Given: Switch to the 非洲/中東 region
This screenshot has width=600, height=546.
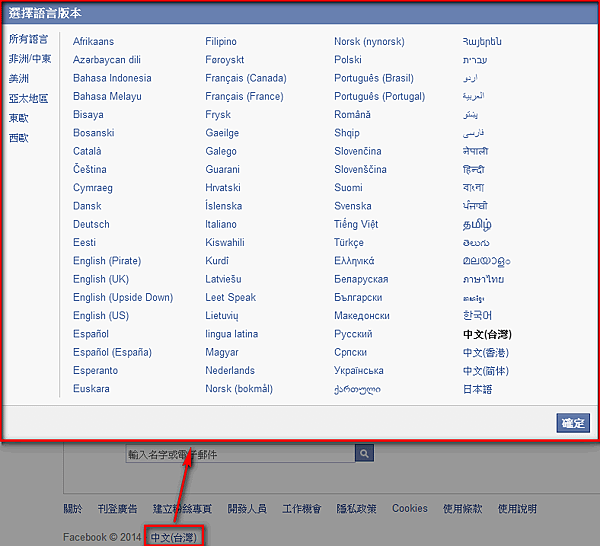Looking at the screenshot, I should click(x=30, y=59).
